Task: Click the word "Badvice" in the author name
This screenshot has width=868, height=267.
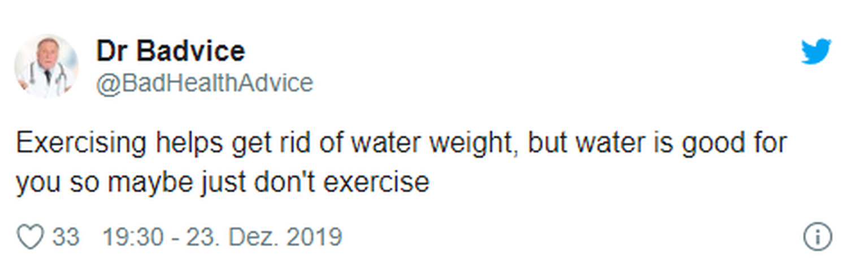Action: coord(191,51)
